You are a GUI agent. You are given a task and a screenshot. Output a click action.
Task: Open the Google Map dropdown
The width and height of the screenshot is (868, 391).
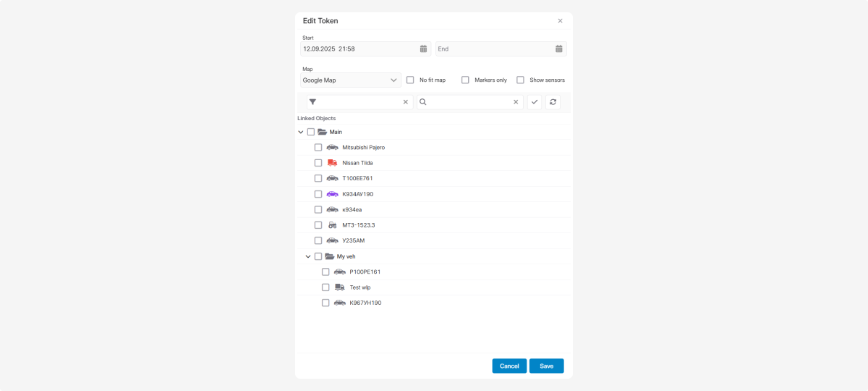[x=351, y=80]
